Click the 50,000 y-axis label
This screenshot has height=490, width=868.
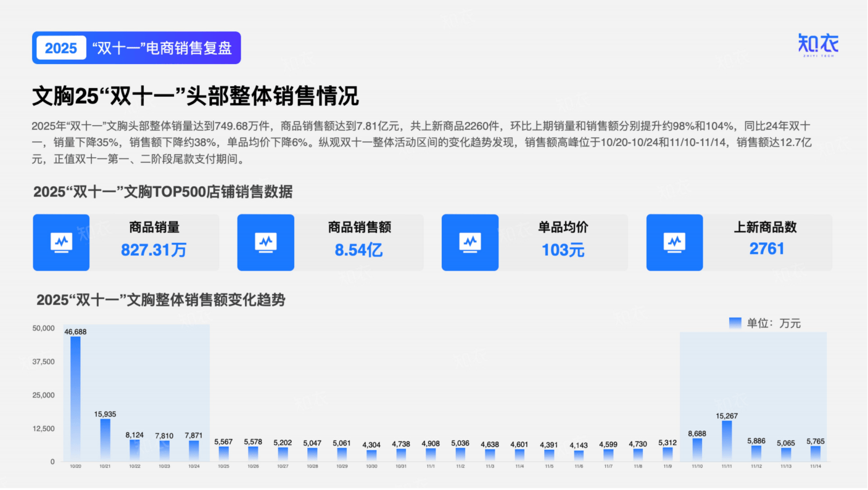pyautogui.click(x=43, y=329)
